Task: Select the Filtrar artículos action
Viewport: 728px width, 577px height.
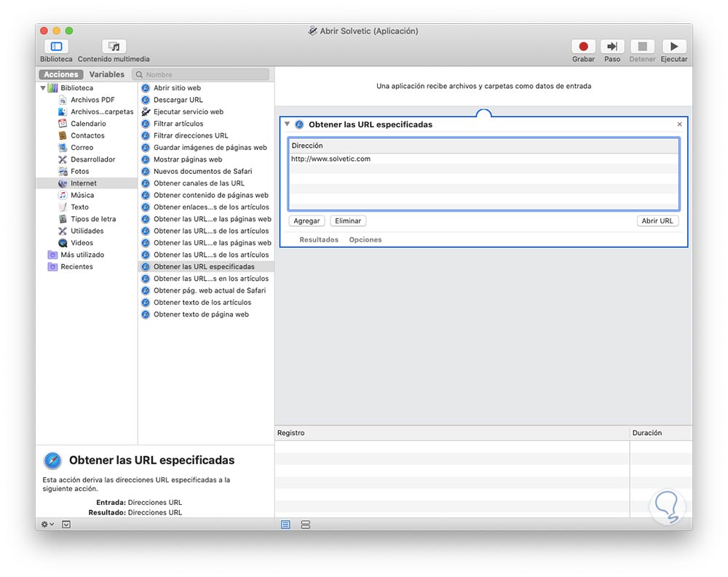Action: (178, 124)
